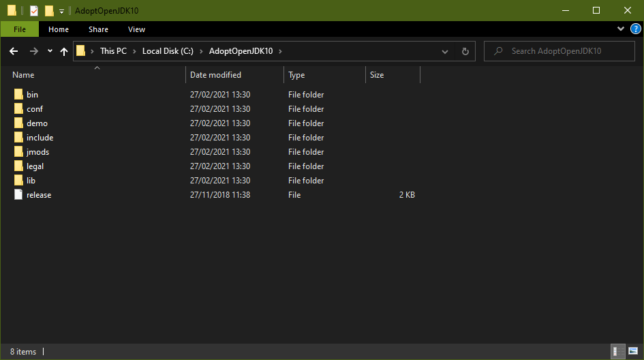Go back with the Back arrow
The image size is (644, 360).
[x=14, y=51]
